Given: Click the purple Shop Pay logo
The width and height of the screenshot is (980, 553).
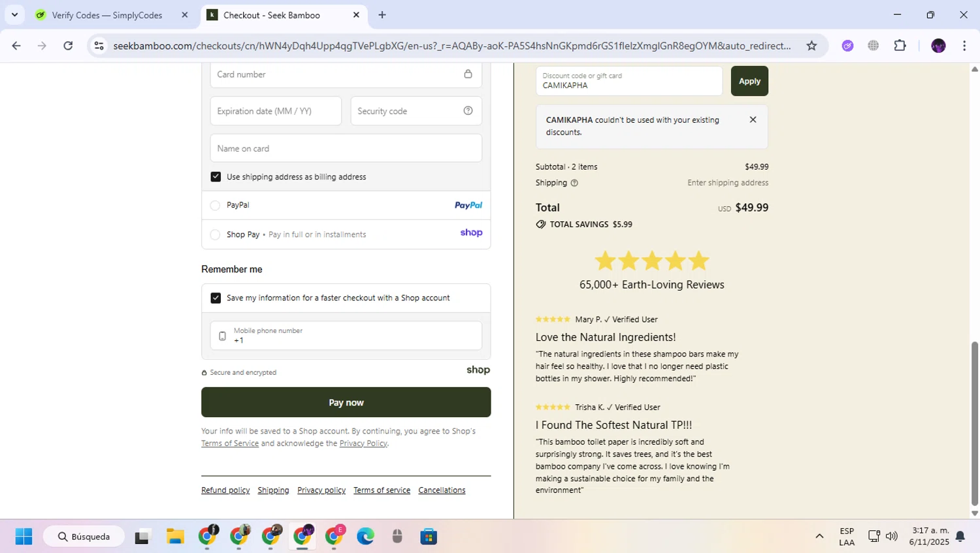Looking at the screenshot, I should (471, 232).
